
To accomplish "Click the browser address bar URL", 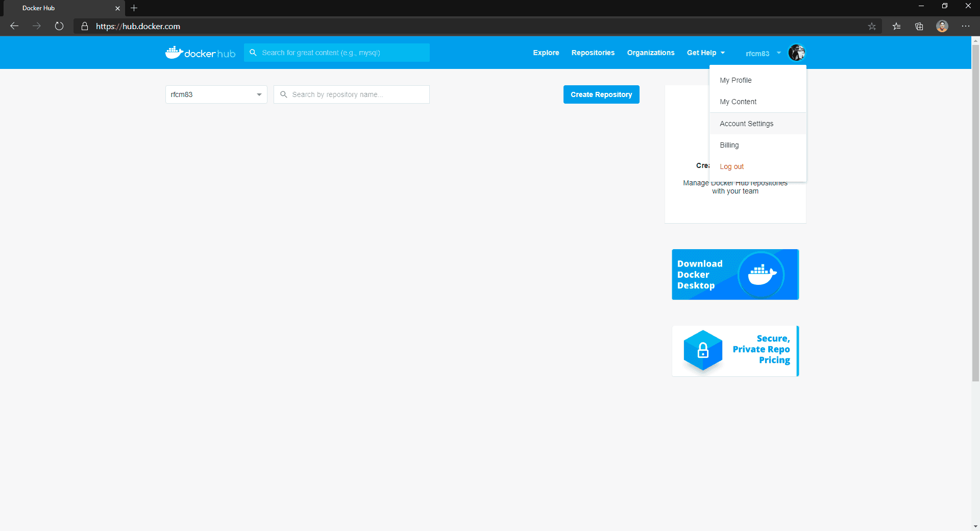I will pyautogui.click(x=138, y=26).
